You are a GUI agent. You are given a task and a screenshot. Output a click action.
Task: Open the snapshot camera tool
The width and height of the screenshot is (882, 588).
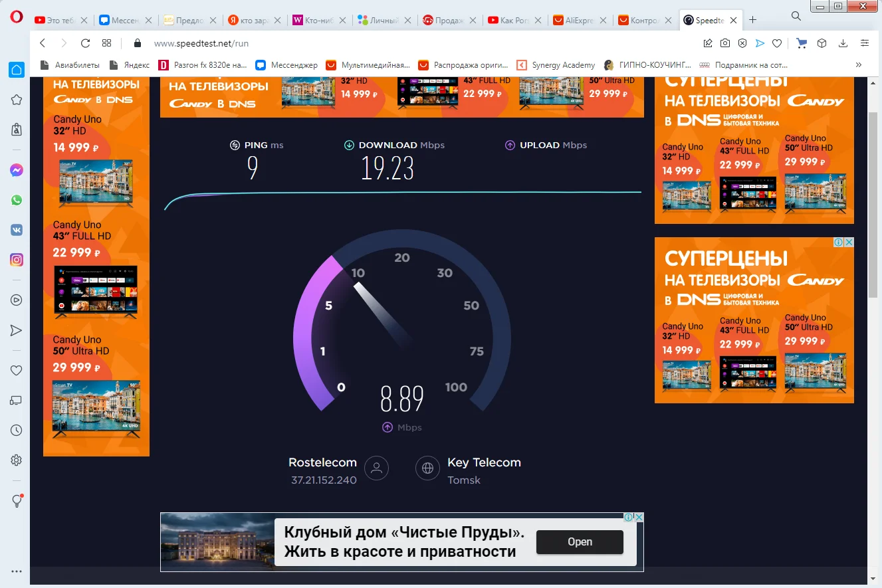(725, 43)
